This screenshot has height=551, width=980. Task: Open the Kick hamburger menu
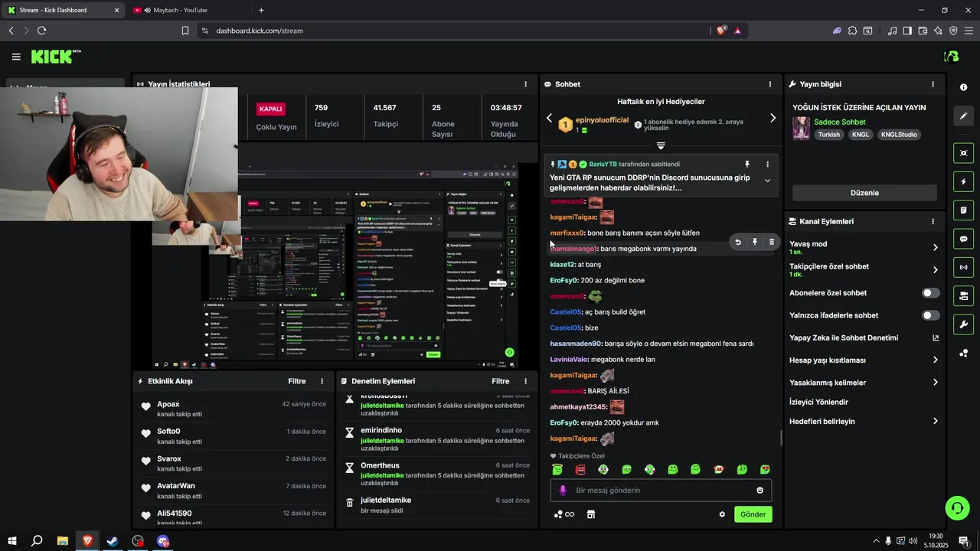point(16,57)
